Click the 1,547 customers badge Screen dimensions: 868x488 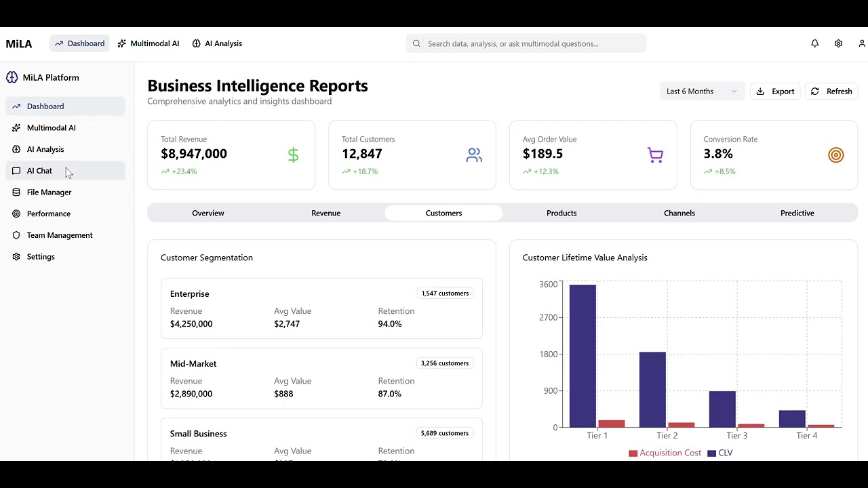(x=445, y=293)
